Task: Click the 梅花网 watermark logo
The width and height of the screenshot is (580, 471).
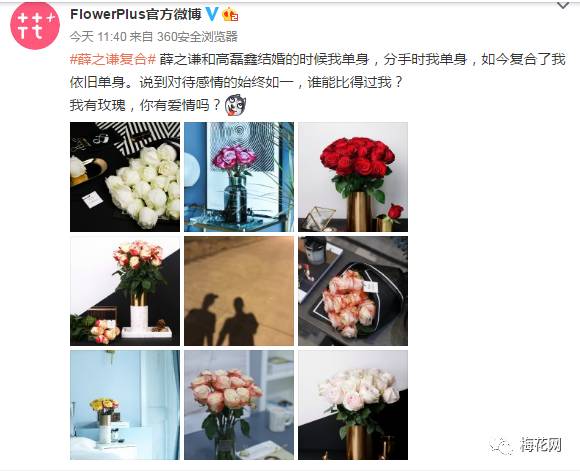Action: click(x=527, y=445)
